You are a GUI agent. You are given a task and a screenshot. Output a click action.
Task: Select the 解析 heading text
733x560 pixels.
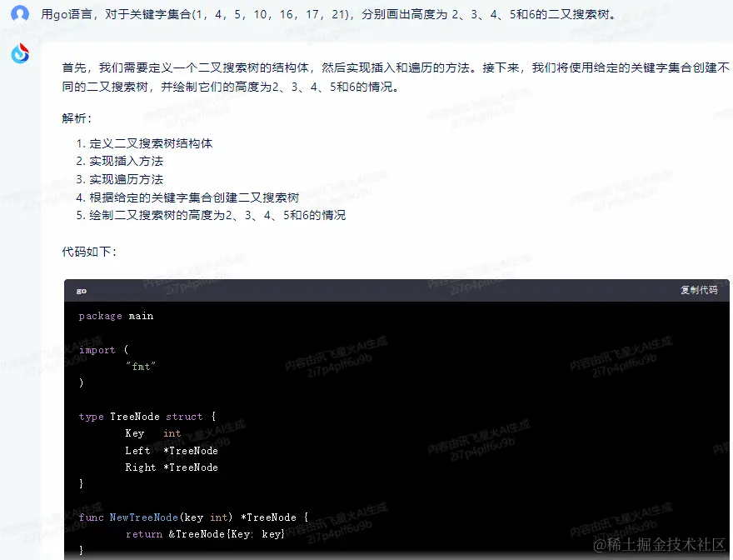[x=77, y=117]
